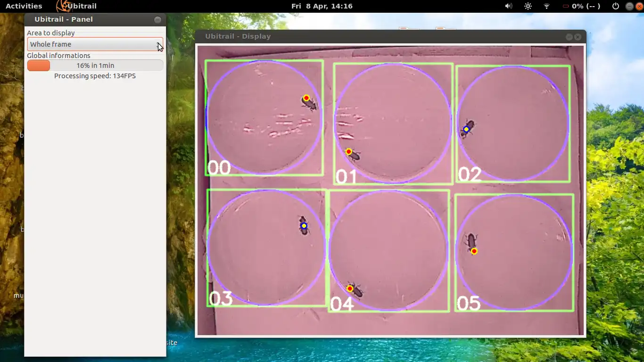Click the 04 area label
644x362 pixels.
(342, 304)
